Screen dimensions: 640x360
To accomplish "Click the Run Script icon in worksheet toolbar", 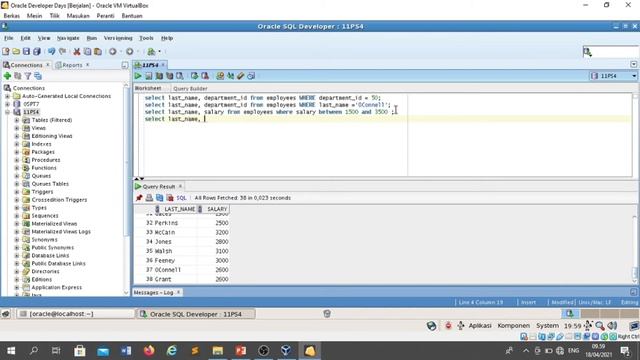I will click(149, 76).
